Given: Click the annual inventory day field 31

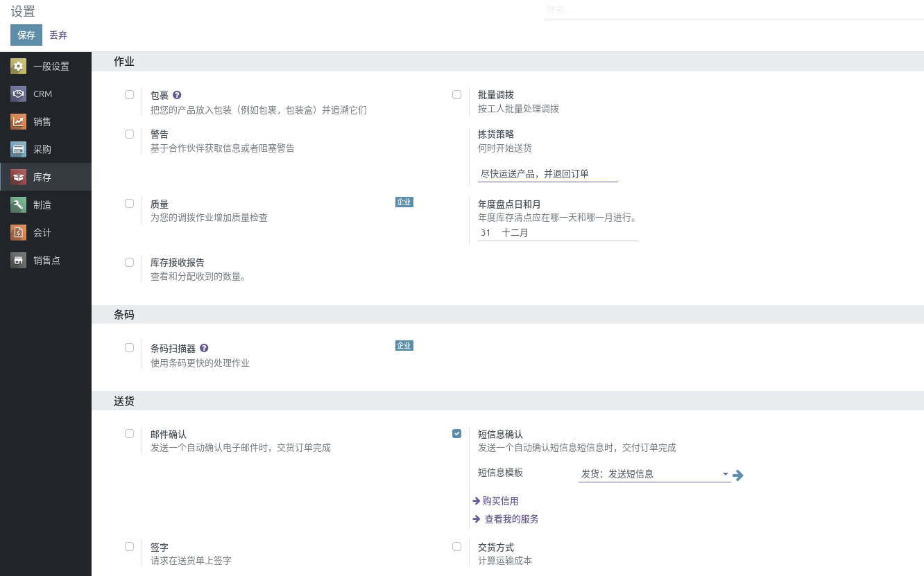Looking at the screenshot, I should point(487,234).
